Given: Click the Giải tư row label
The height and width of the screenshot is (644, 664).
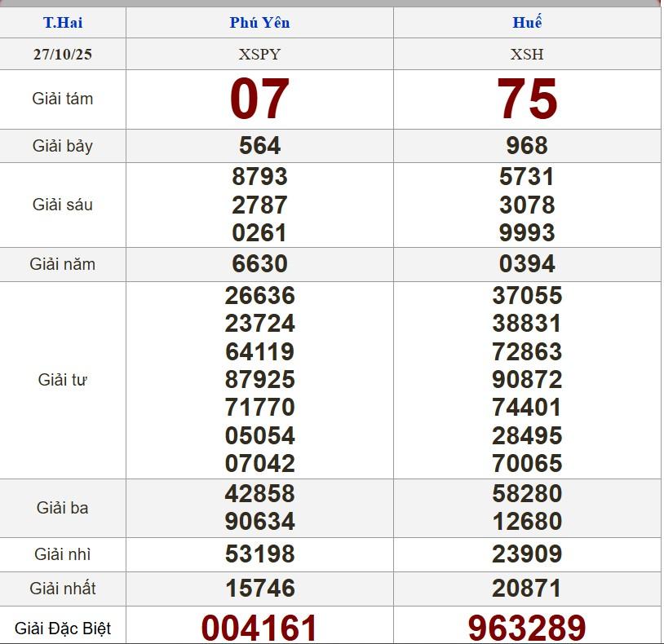Looking at the screenshot, I should coord(63,380).
